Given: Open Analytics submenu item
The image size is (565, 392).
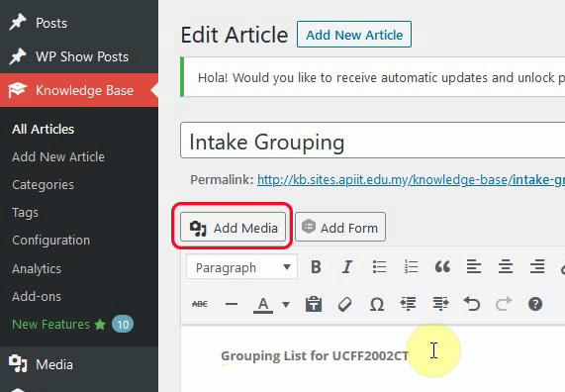Looking at the screenshot, I should [37, 268].
